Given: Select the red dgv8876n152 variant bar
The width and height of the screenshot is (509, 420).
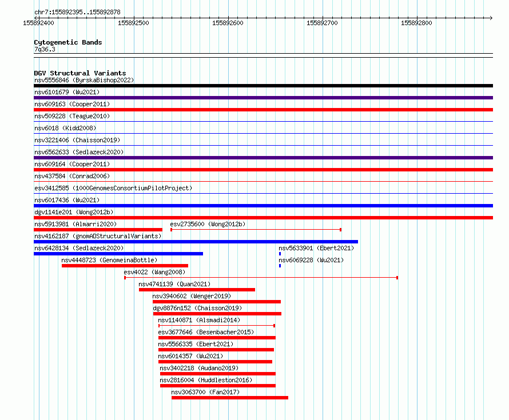Looking at the screenshot, I should (217, 314).
